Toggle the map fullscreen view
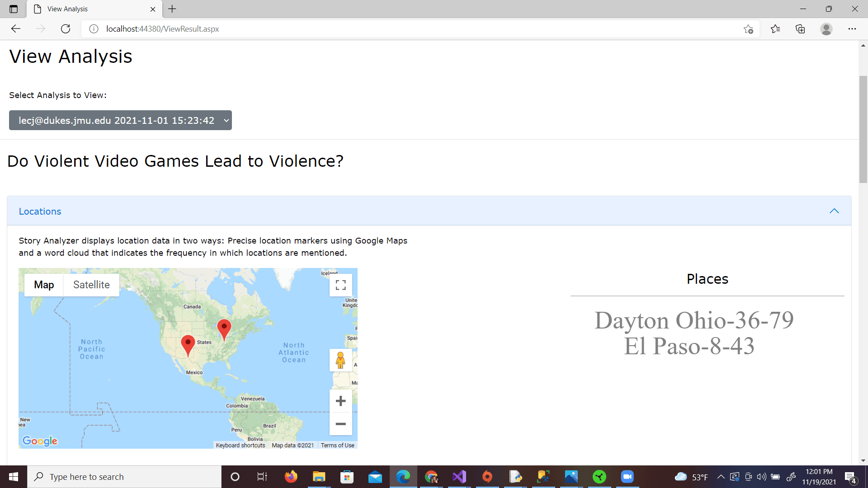 [x=340, y=285]
